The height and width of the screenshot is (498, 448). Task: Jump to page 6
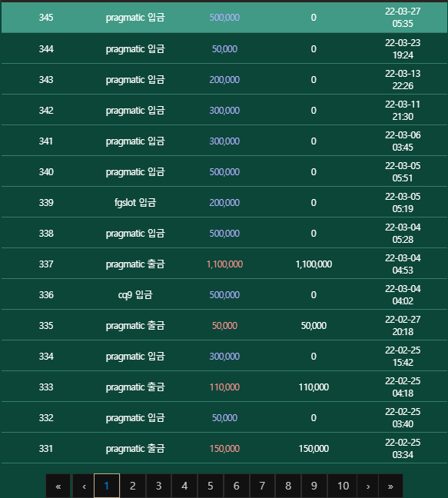pyautogui.click(x=237, y=486)
